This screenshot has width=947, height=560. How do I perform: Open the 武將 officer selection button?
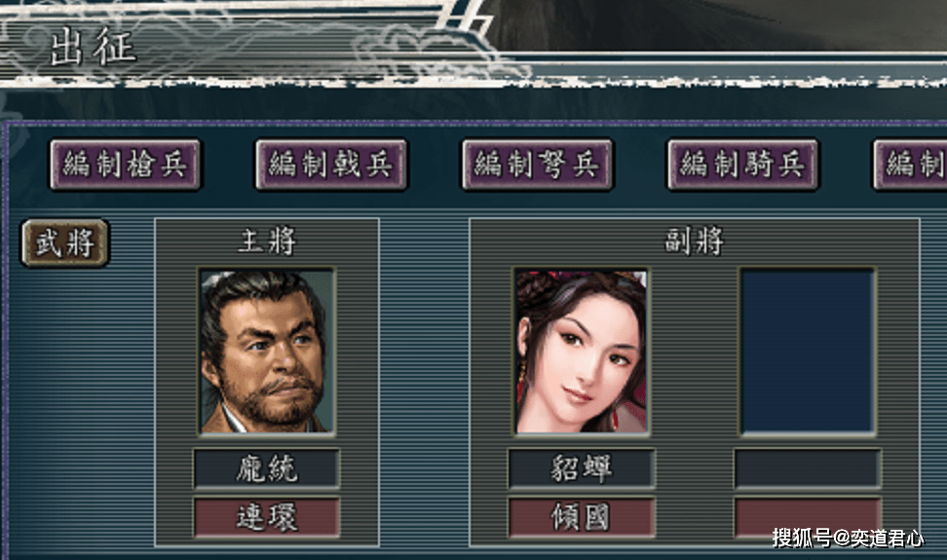click(65, 243)
